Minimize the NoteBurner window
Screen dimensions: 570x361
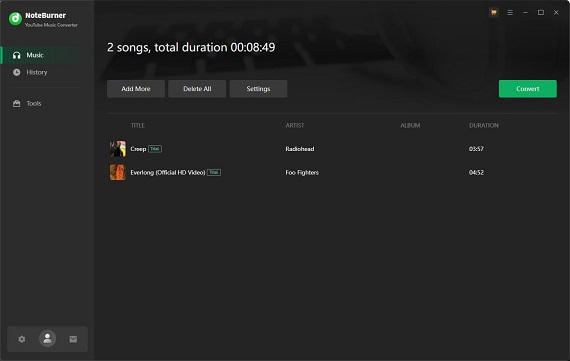[525, 13]
